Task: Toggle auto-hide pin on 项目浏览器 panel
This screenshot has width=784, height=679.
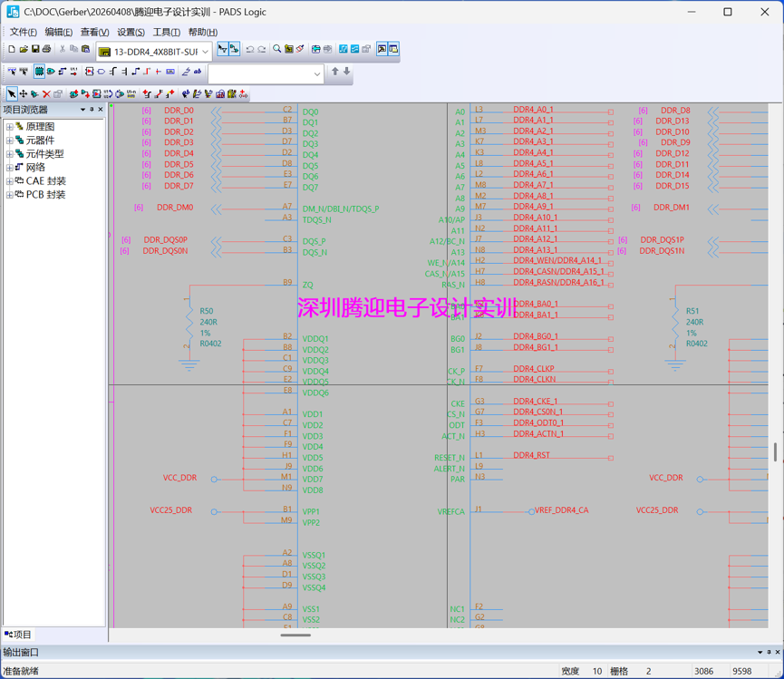Action: pos(92,110)
